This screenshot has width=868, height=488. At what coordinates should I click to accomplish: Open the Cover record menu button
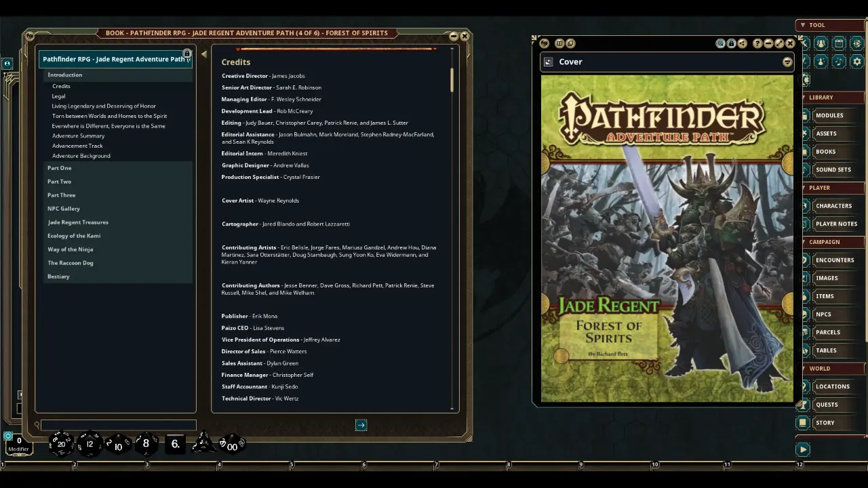pos(787,62)
